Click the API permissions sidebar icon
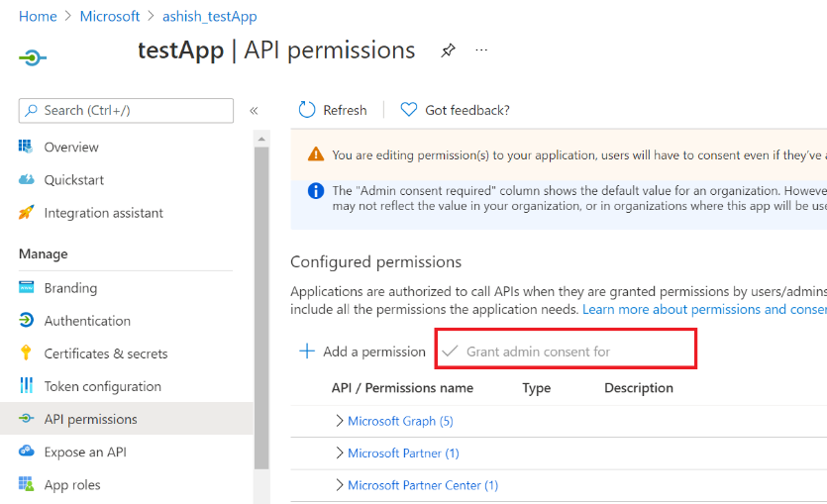This screenshot has height=504, width=827. point(27,419)
